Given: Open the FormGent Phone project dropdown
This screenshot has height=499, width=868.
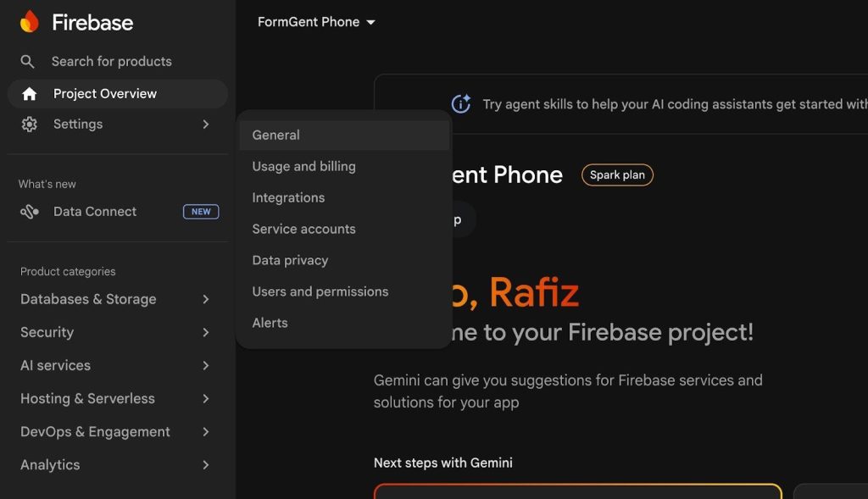Looking at the screenshot, I should coord(316,22).
